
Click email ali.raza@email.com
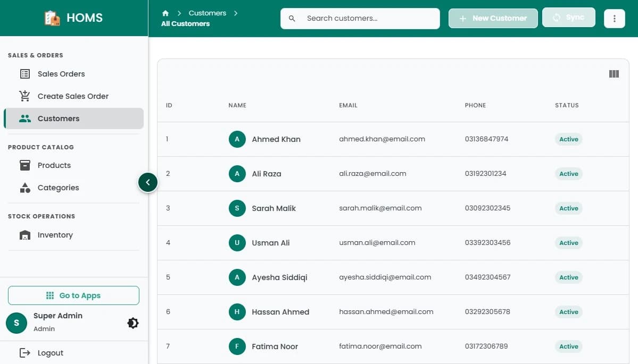point(372,173)
